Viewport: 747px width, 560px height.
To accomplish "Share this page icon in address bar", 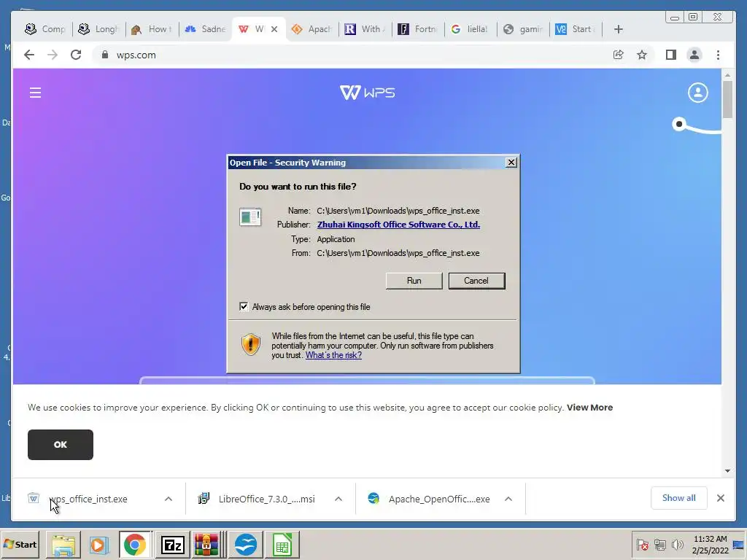I will pos(619,55).
